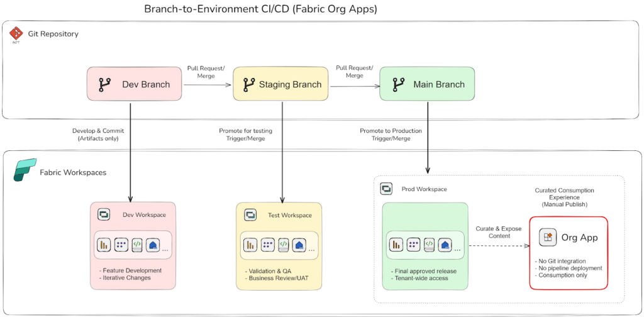Select the Staging Branch label

tap(290, 84)
